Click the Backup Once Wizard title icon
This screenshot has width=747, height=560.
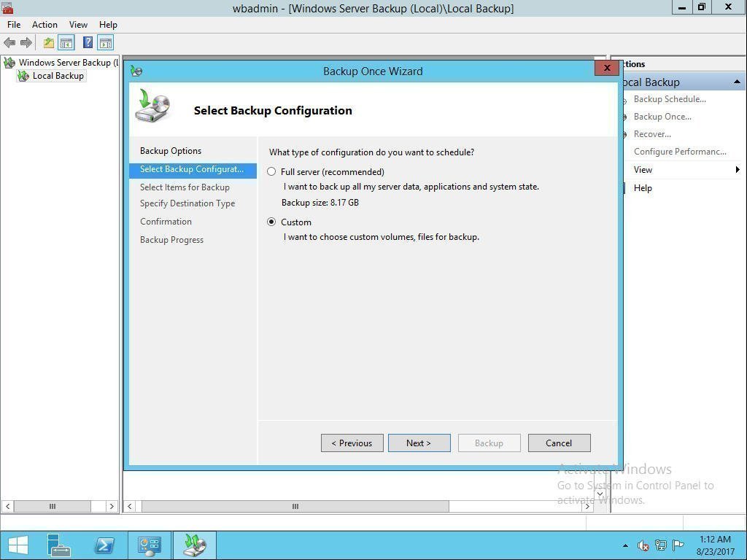pyautogui.click(x=136, y=71)
